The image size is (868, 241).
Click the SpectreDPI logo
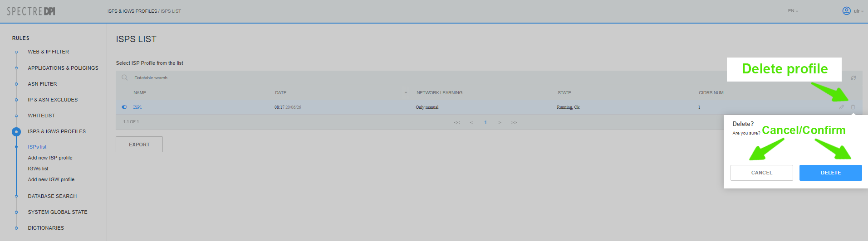point(31,11)
